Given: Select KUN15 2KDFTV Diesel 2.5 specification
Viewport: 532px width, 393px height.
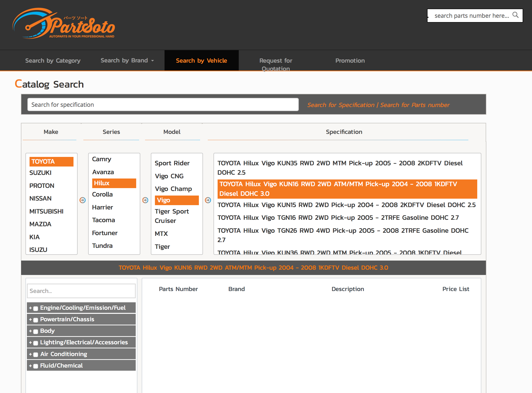Looking at the screenshot, I should [x=347, y=205].
